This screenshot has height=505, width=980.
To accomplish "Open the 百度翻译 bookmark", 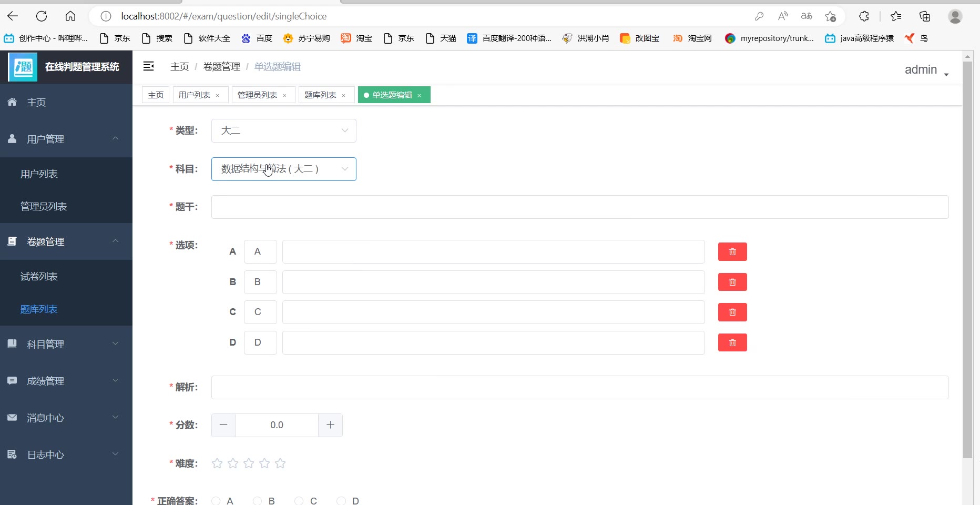I will [509, 38].
